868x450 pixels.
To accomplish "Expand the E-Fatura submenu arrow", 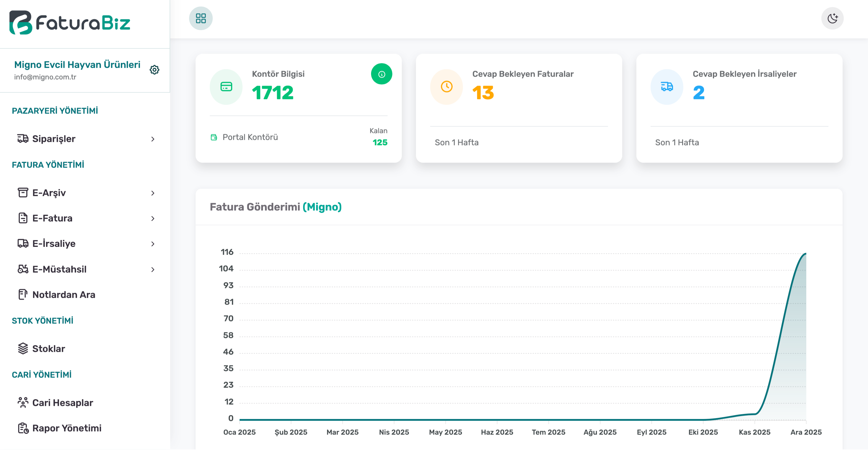I will [153, 218].
